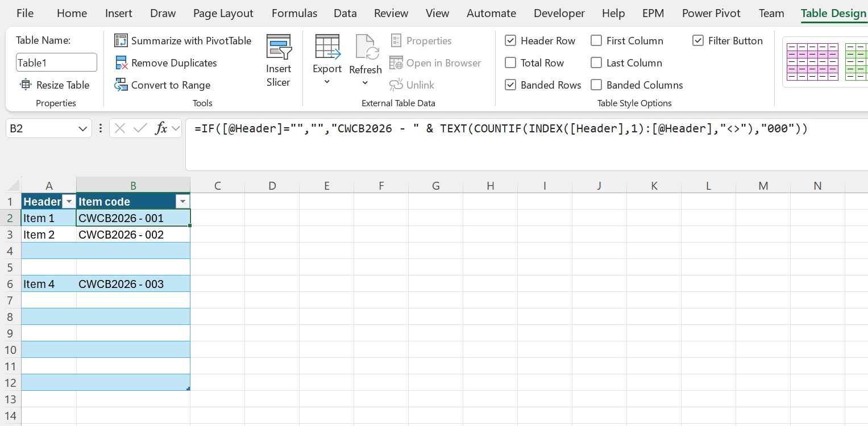Screen dimensions: 868x426
Task: Open the Team tab
Action: (771, 13)
